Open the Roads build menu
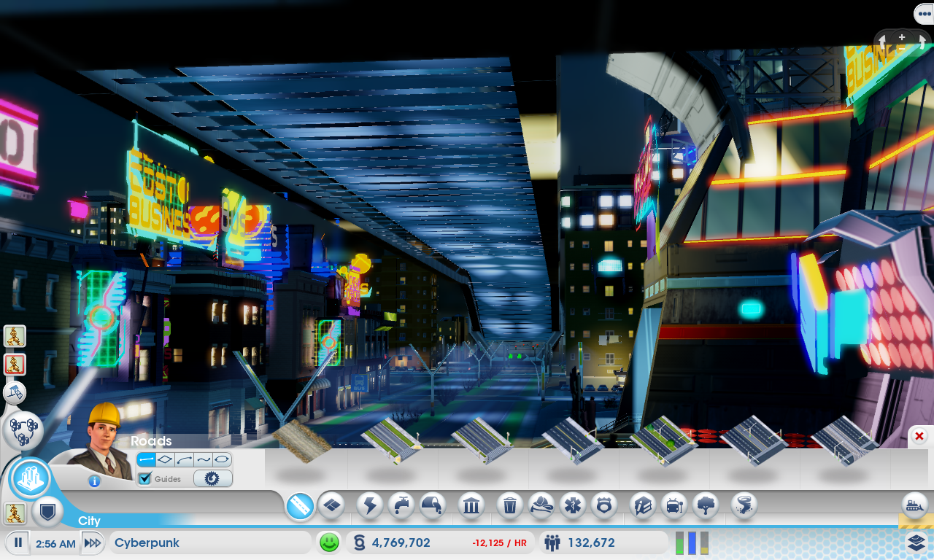 pos(300,506)
